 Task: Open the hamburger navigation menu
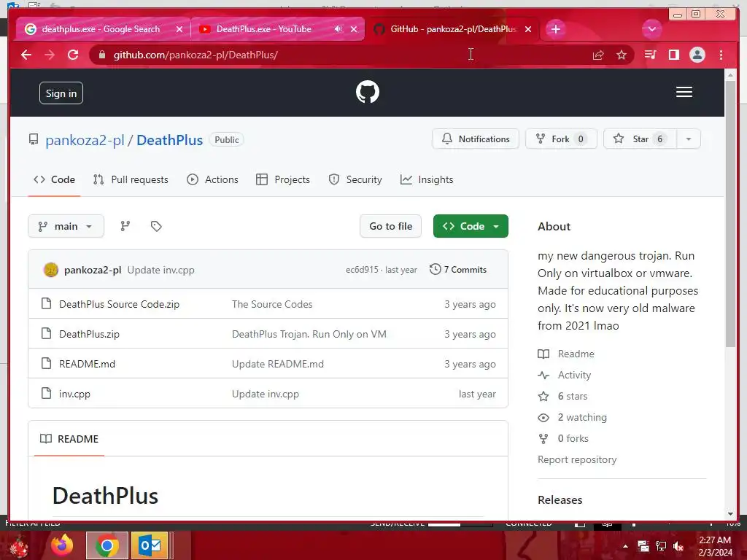(684, 92)
